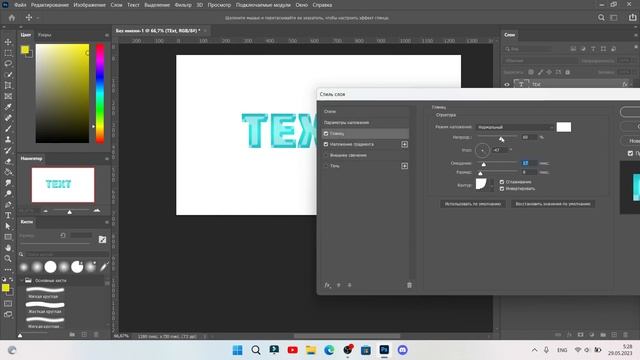Add another Наложение градиента via plus
The width and height of the screenshot is (640, 360).
click(404, 144)
